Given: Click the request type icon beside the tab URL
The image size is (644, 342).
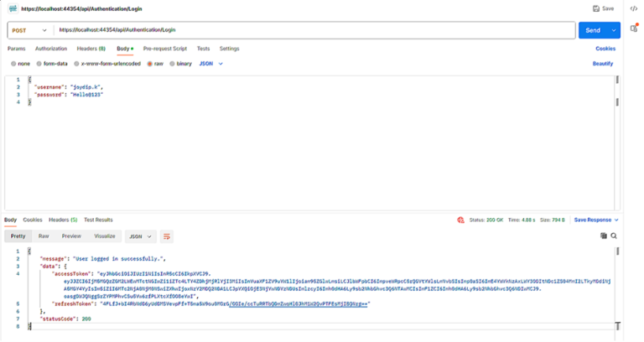Looking at the screenshot, I should click(x=13, y=8).
